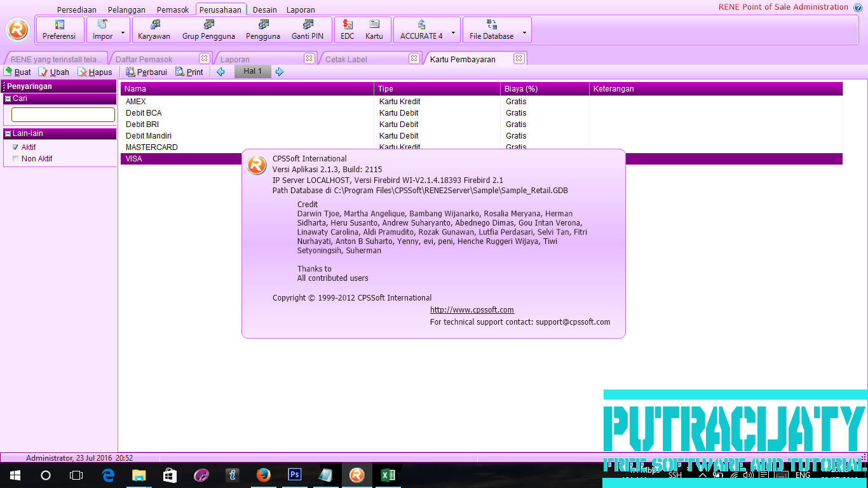
Task: Open the http://www.cpssoft.com link
Action: coord(472,310)
